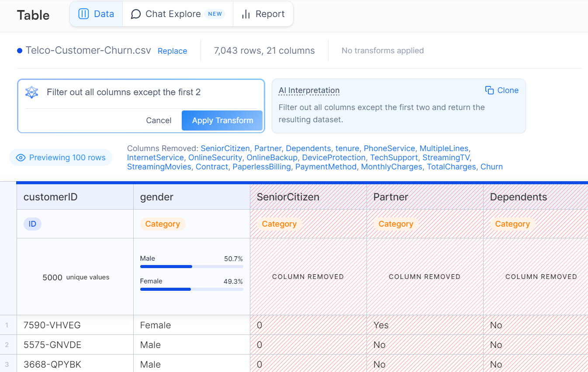Click the AI assistant icon in the transform box
Viewport: 588px width, 372px height.
coord(31,92)
